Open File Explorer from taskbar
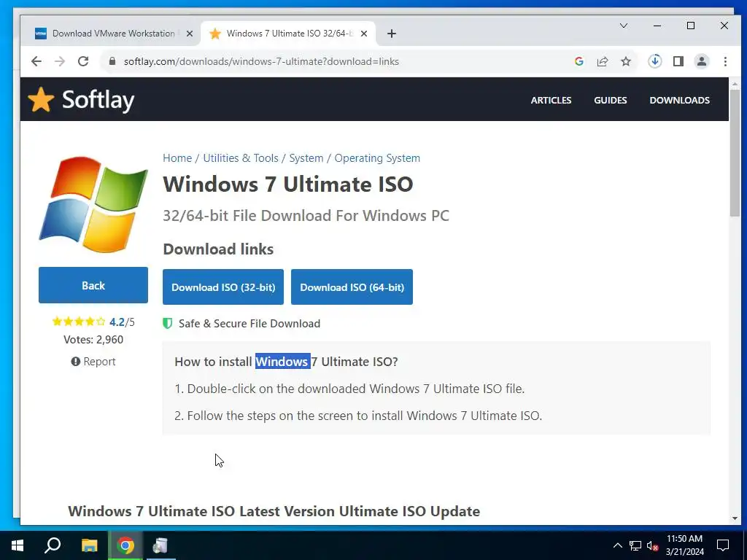This screenshot has width=747, height=560. 89,545
